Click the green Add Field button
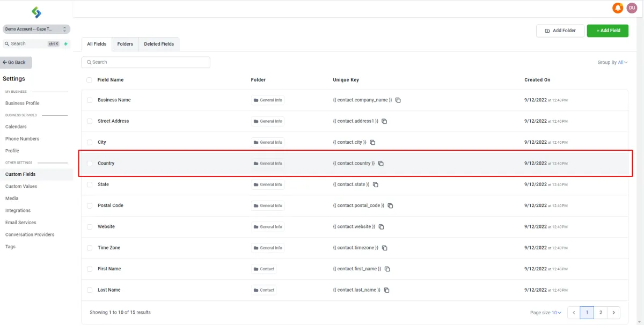This screenshot has width=644, height=325. [x=608, y=31]
